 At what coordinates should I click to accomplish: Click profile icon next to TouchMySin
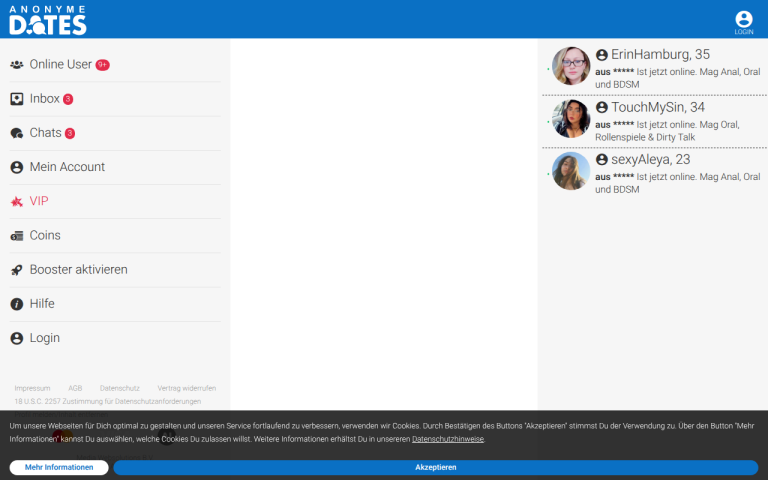click(x=601, y=107)
